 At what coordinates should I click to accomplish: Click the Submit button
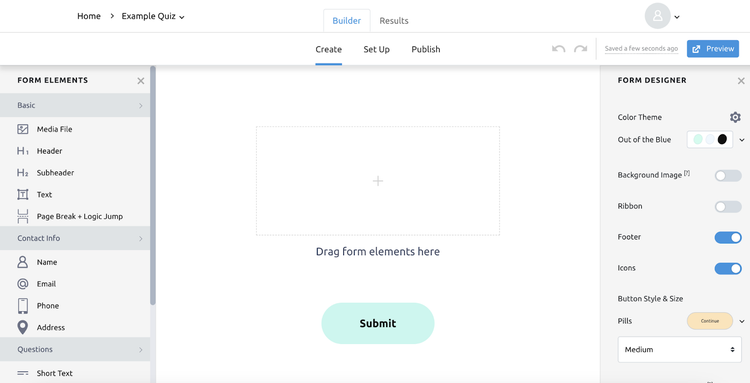[x=378, y=323]
